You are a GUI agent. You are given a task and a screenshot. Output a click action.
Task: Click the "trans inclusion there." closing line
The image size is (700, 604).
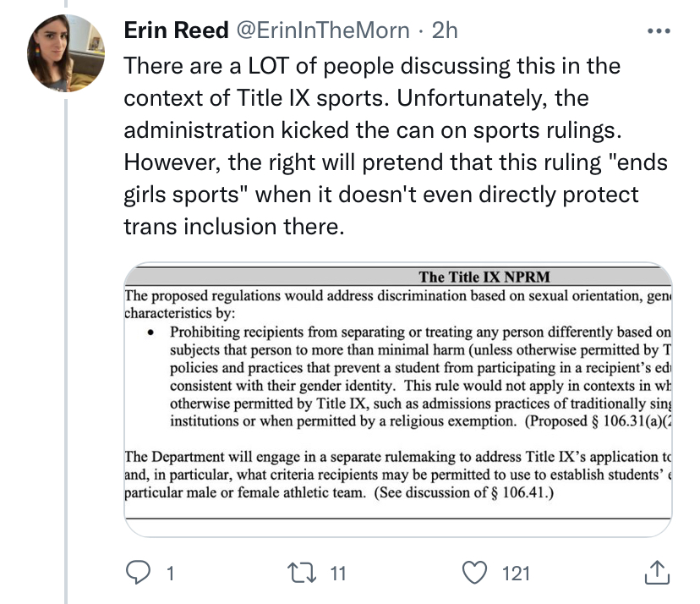click(x=234, y=227)
